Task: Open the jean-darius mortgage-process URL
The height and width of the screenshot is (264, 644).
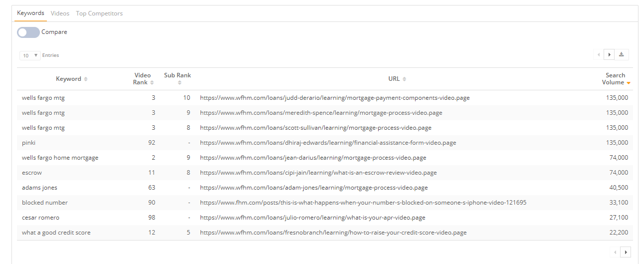Action: [313, 158]
